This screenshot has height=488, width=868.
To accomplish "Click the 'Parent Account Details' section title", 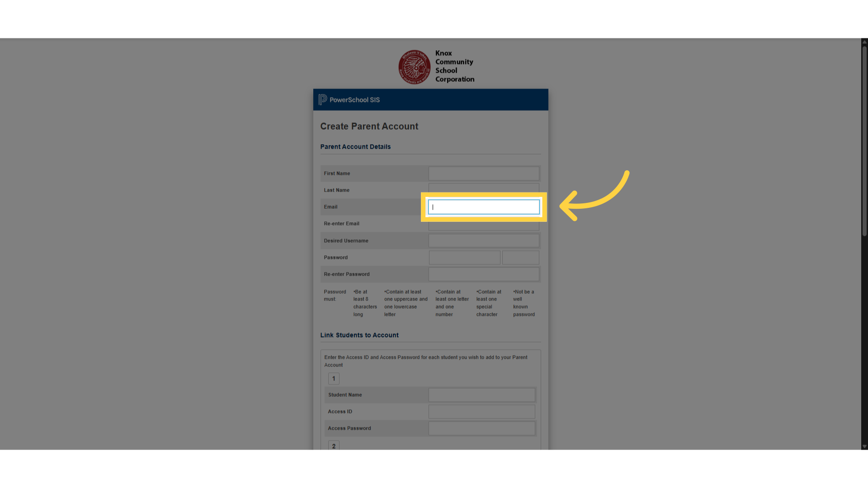I will (x=355, y=147).
